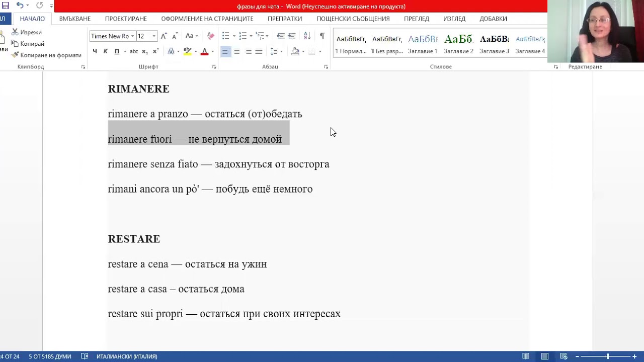This screenshot has height=362, width=644.
Task: Increase paragraph indent
Action: pos(292,36)
